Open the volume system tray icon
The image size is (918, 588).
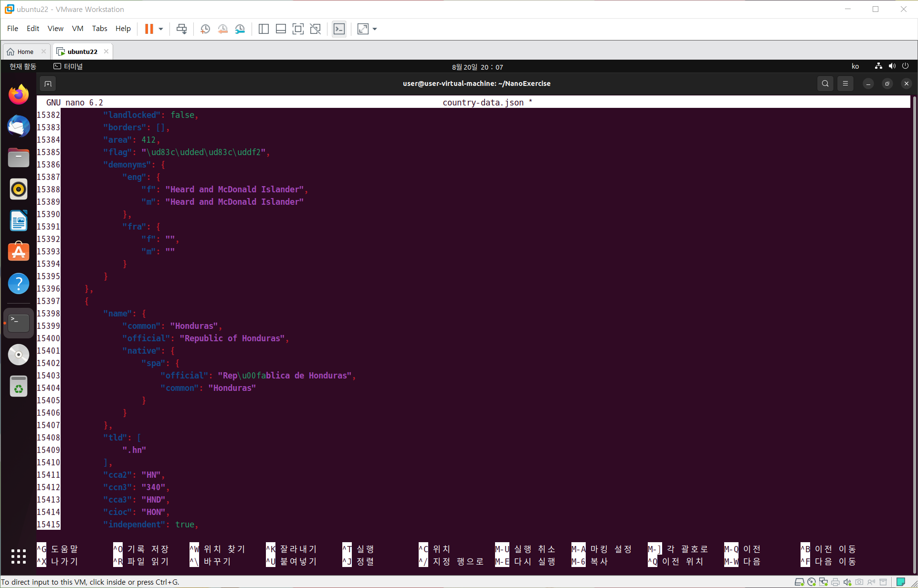click(892, 66)
